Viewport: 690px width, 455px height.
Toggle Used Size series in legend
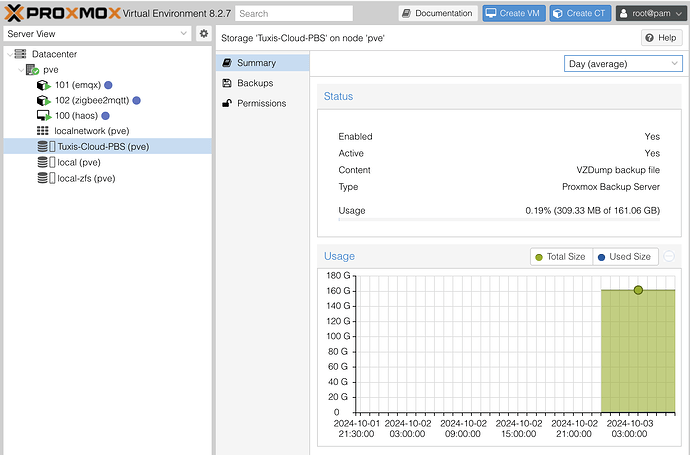pos(625,257)
